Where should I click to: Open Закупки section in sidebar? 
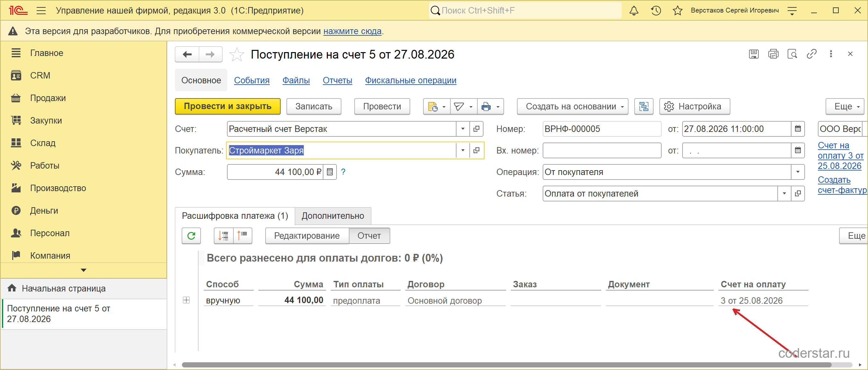[x=46, y=120]
